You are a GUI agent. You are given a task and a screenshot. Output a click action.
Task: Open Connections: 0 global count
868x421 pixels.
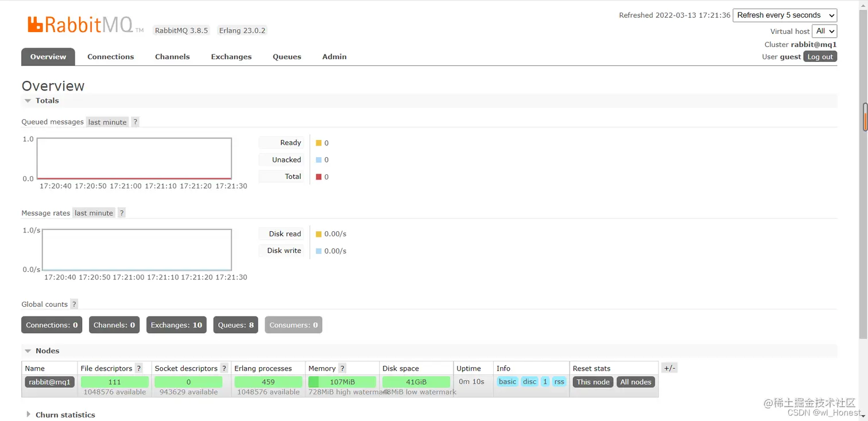[52, 325]
